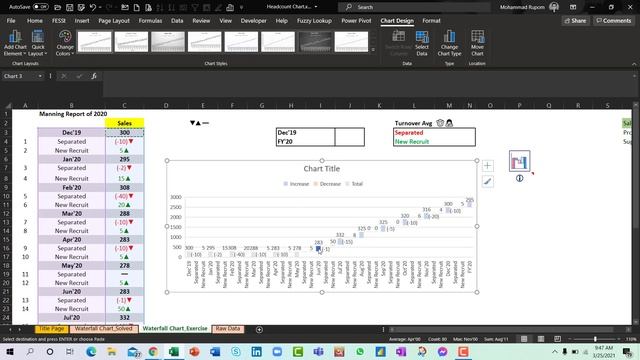This screenshot has height=360, width=640.
Task: Apply the first chart style thumbnail
Action: [x=94, y=42]
